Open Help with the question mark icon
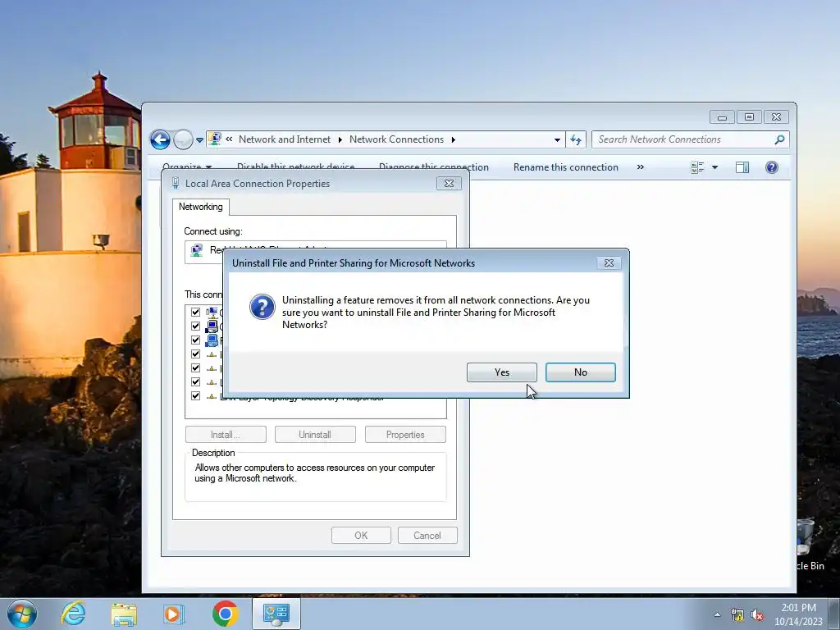The image size is (840, 630). point(771,167)
